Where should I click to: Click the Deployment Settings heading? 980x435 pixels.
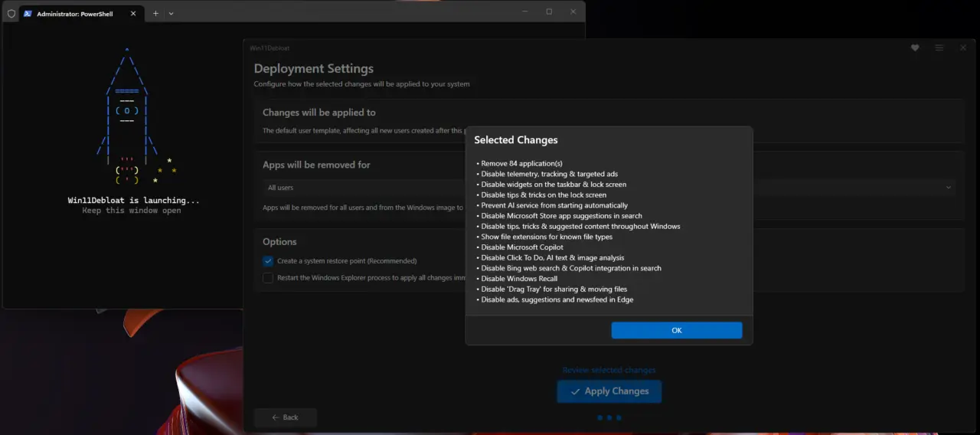coord(314,69)
